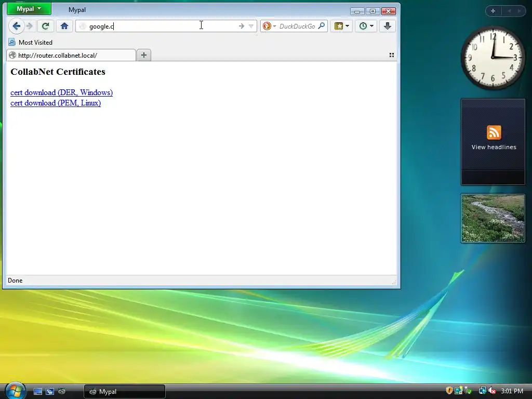Image resolution: width=532 pixels, height=399 pixels.
Task: Click the analog clock gadget
Action: coord(493,58)
